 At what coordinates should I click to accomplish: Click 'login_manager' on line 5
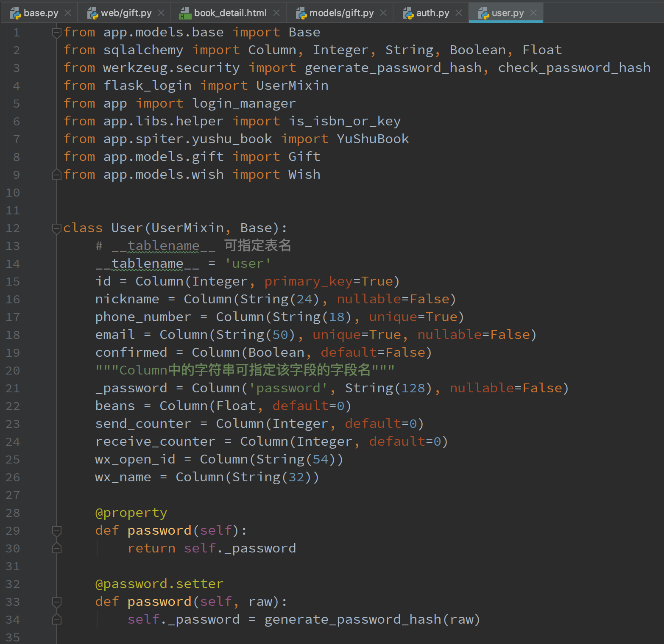[244, 103]
